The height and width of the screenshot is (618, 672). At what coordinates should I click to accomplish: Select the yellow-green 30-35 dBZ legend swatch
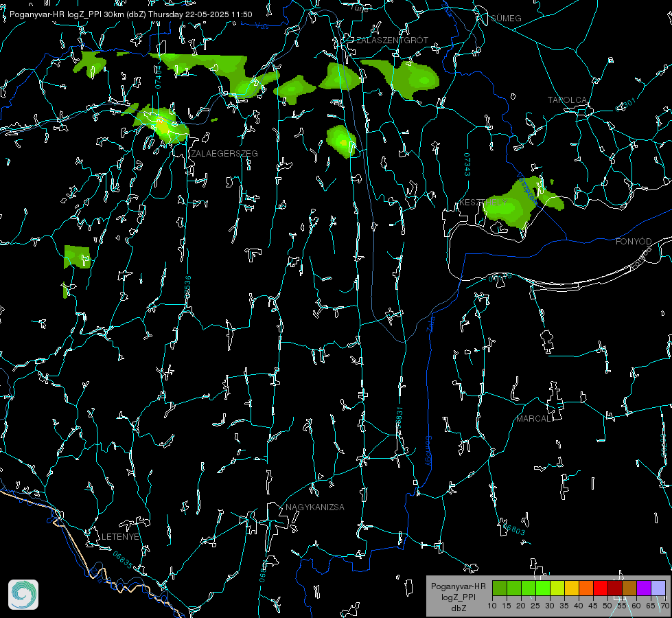tap(557, 588)
